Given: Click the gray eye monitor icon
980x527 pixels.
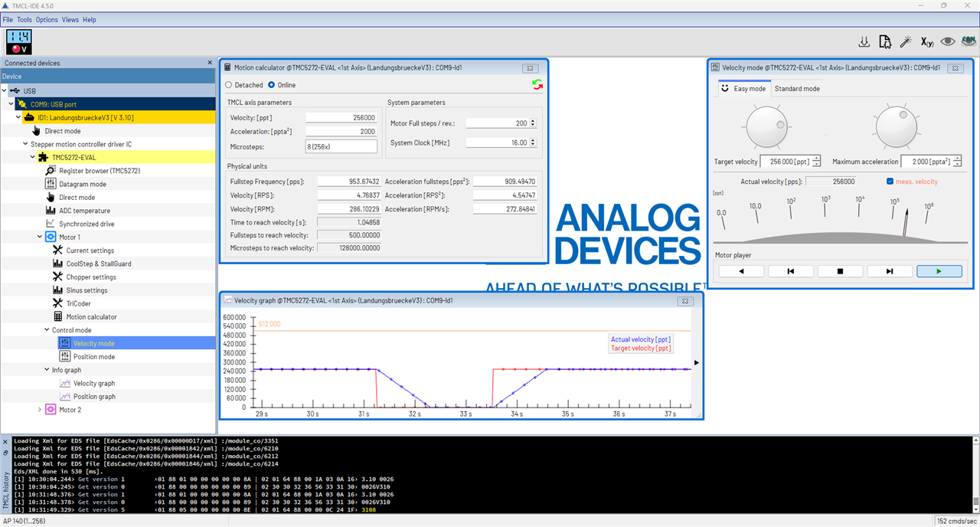Looking at the screenshot, I should pyautogui.click(x=948, y=42).
